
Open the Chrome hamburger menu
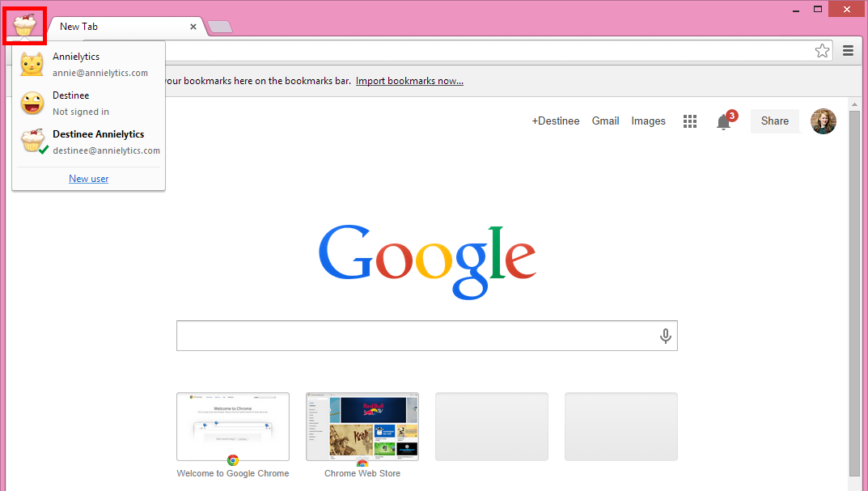[848, 51]
